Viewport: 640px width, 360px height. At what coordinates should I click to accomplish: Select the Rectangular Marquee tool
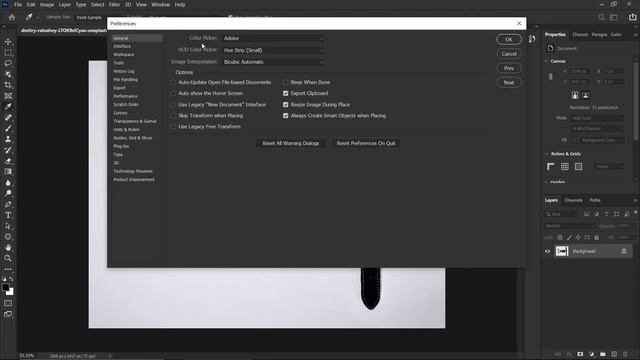tap(8, 53)
